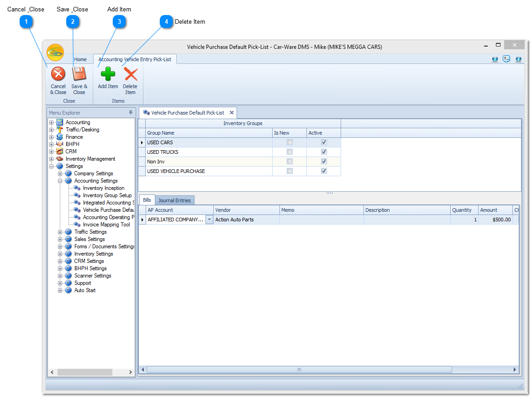Close the Vehicle Purchase Default Pick-List document tab
The width and height of the screenshot is (532, 398).
232,113
